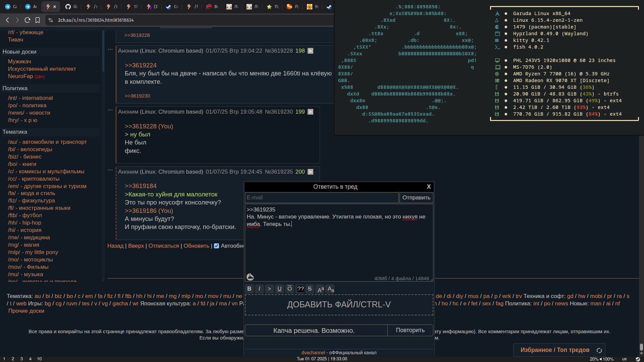Toggle the Автообновление checkbox

(x=217, y=246)
